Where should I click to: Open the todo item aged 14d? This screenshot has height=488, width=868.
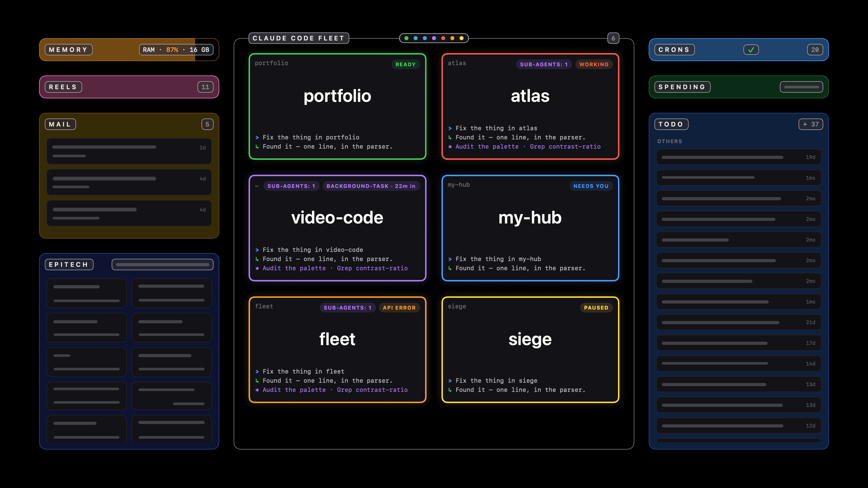click(x=739, y=364)
